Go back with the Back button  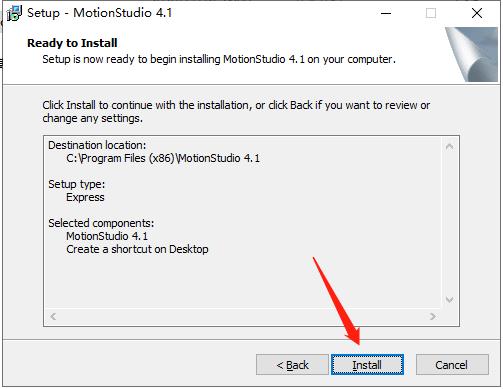click(x=292, y=365)
